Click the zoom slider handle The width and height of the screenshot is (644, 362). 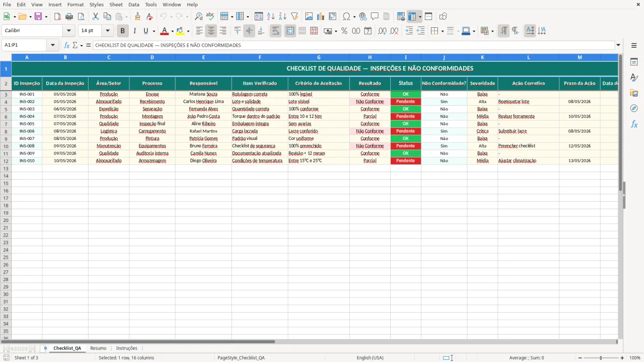click(601, 358)
